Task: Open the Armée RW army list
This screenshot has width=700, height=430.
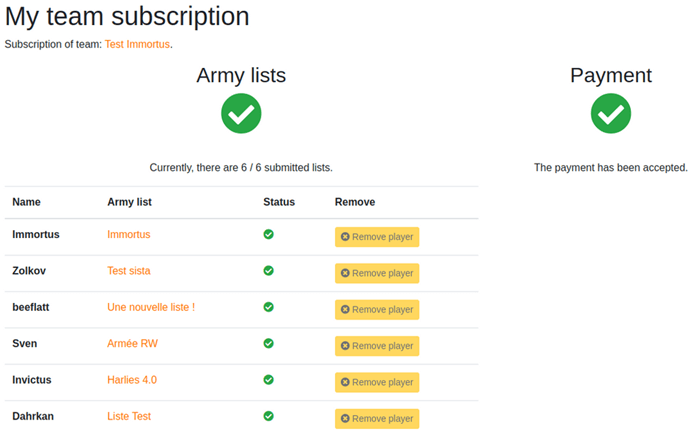Action: (x=132, y=343)
